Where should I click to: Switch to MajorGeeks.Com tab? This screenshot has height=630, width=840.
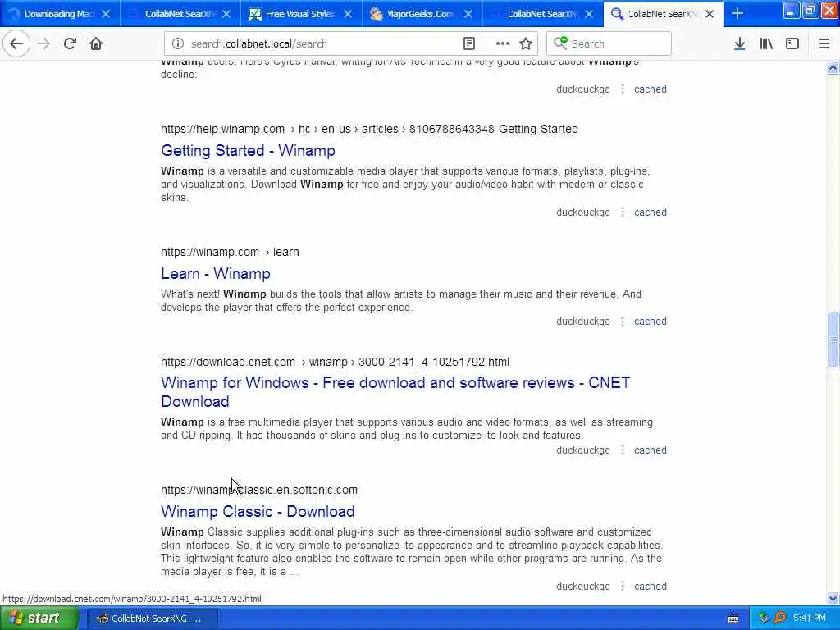coord(422,14)
